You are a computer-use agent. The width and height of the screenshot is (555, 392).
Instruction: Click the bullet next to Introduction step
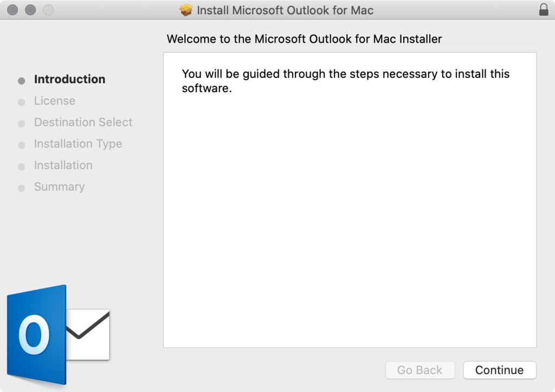(x=21, y=80)
